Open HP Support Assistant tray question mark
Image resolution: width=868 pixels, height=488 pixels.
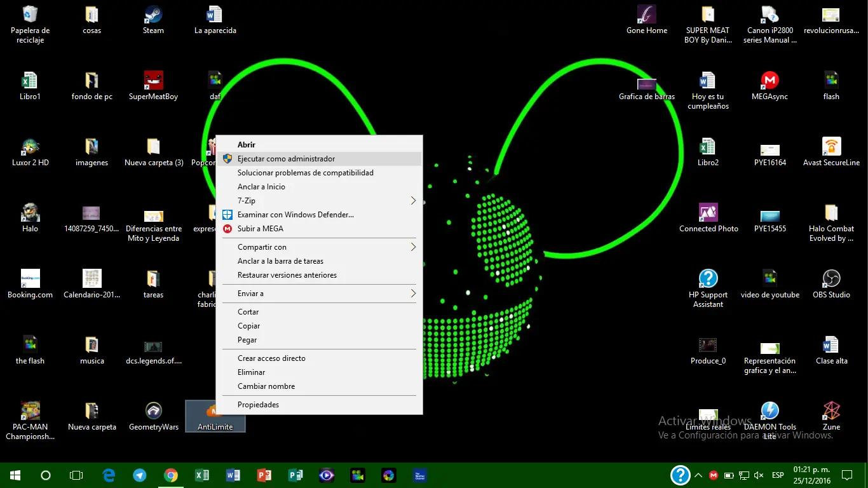pyautogui.click(x=680, y=475)
